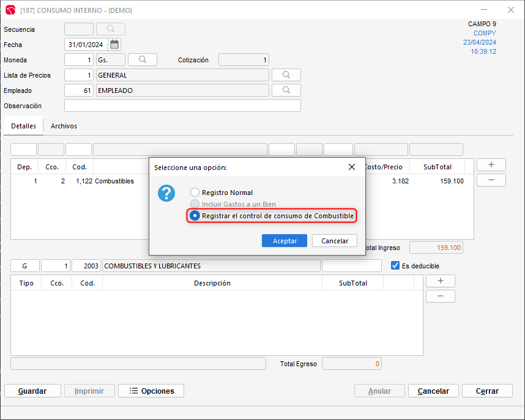Image resolution: width=525 pixels, height=420 pixels.
Task: Remove expense row with lower minus button
Action: 440,297
